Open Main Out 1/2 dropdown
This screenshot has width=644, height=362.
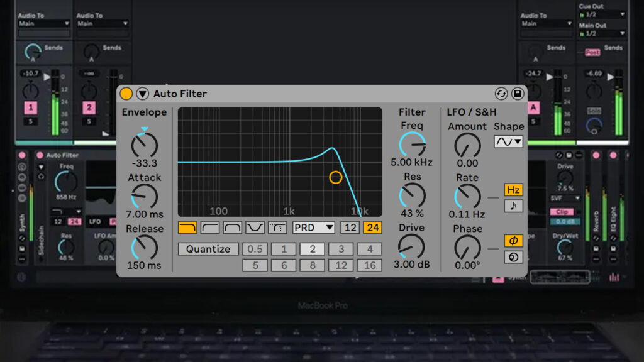(x=602, y=34)
